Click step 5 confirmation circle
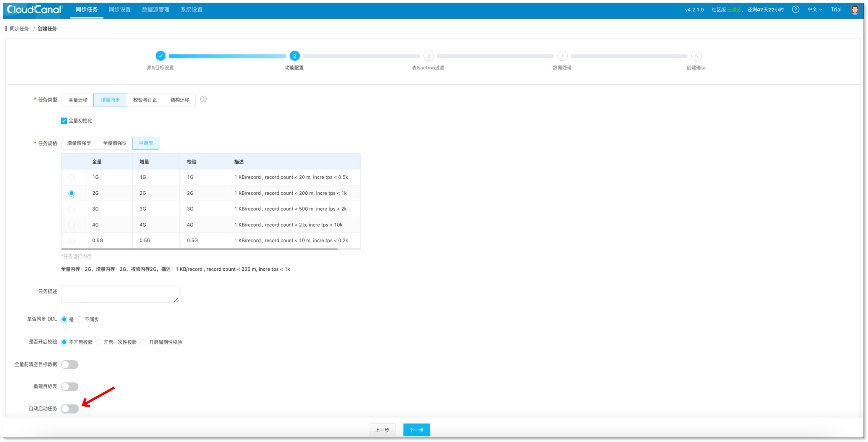868x442 pixels. (x=696, y=56)
